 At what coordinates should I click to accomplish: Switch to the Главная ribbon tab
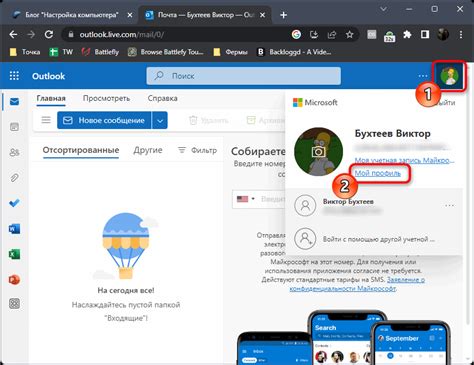click(x=51, y=98)
